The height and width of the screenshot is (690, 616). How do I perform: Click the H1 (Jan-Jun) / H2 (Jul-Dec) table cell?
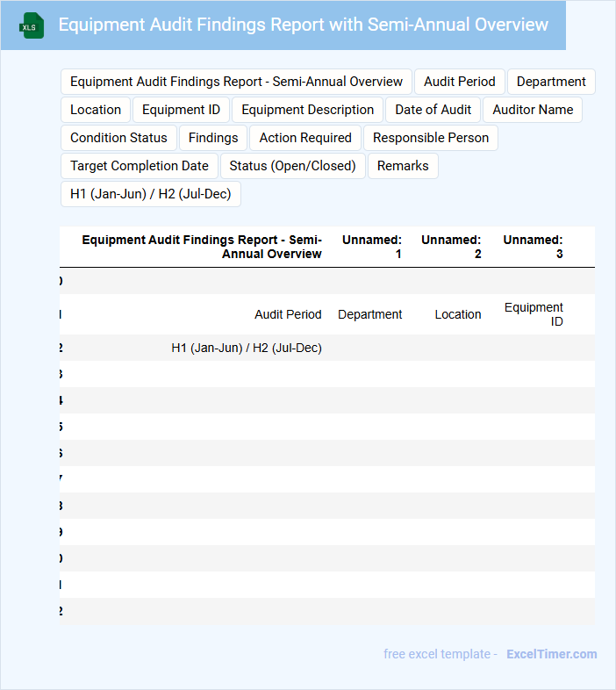click(x=246, y=348)
